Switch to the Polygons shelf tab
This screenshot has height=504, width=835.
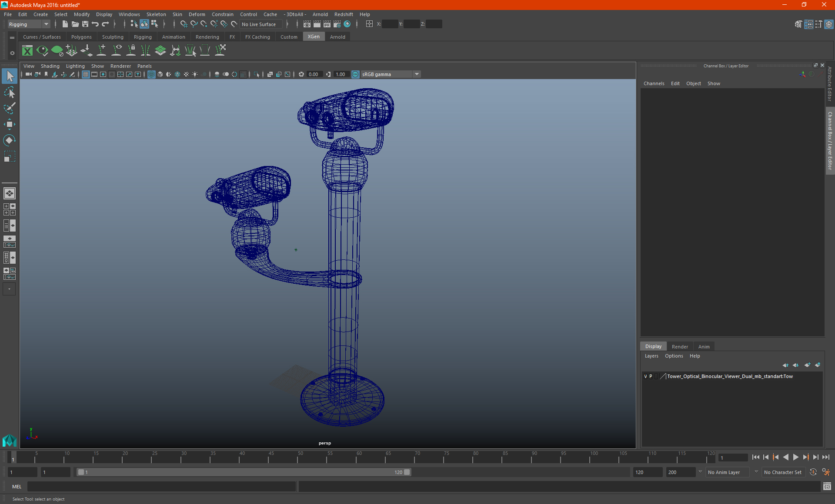click(x=81, y=37)
